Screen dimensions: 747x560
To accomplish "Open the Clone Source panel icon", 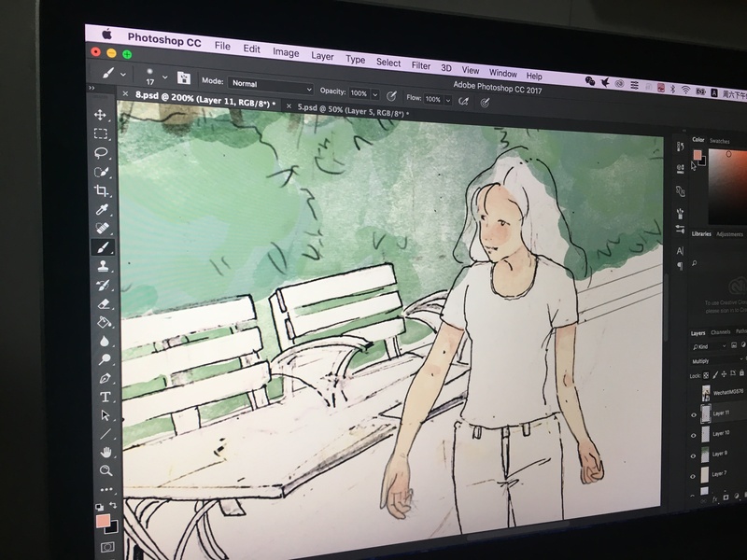I will coord(681,191).
